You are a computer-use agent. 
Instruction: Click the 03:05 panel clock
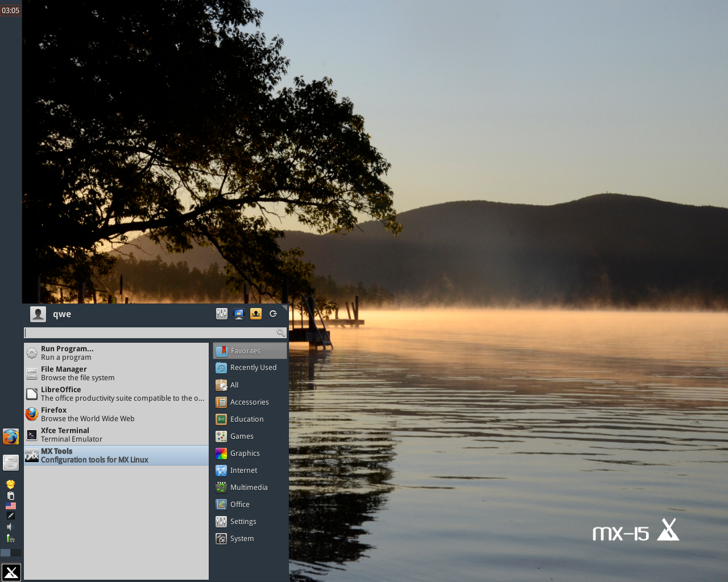tap(11, 10)
